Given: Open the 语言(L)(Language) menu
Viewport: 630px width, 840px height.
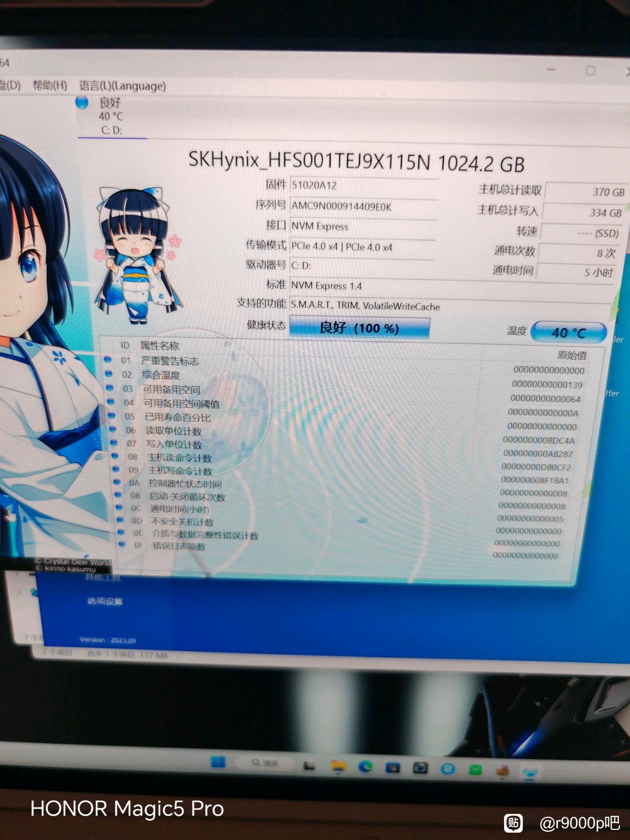Looking at the screenshot, I should 123,86.
